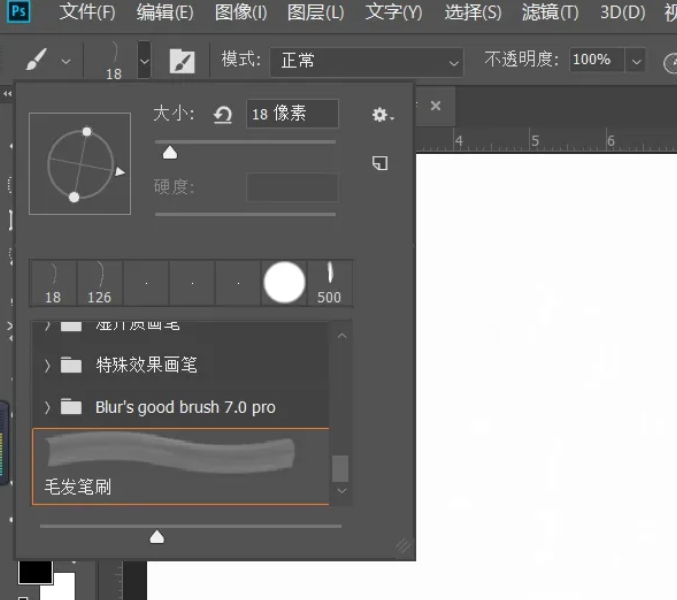
Task: Click the brush size slider handle
Action: point(170,152)
